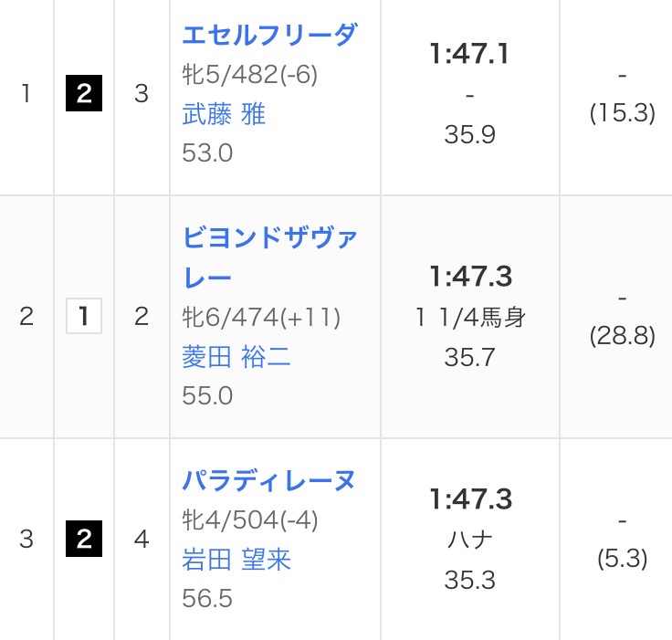Open the エセルフリーダ horse page
Screen dimensions: 672x640
click(269, 36)
